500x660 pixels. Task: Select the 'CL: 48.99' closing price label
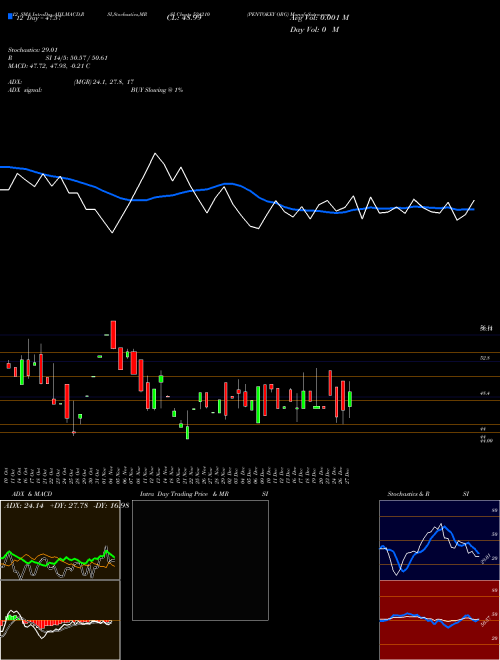pos(184,19)
